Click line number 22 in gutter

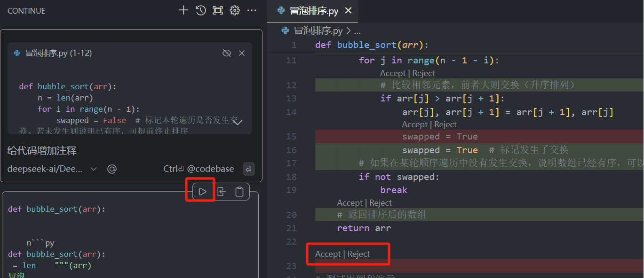(291, 241)
